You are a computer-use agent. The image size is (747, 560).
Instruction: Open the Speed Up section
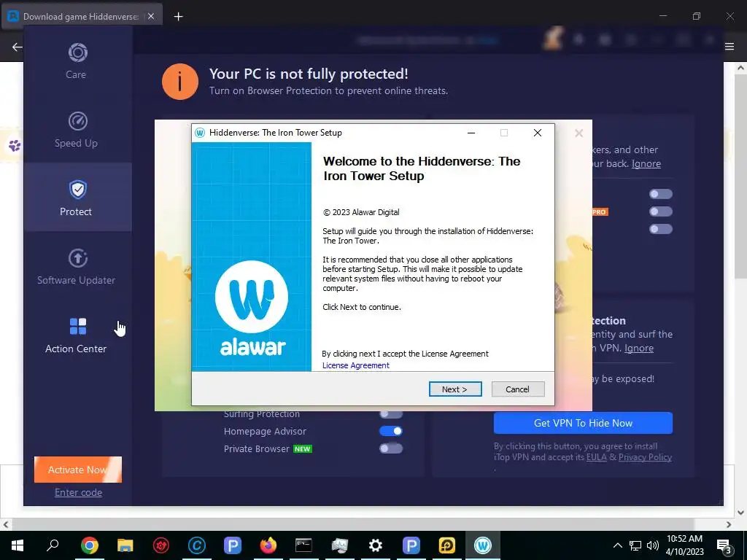point(77,130)
